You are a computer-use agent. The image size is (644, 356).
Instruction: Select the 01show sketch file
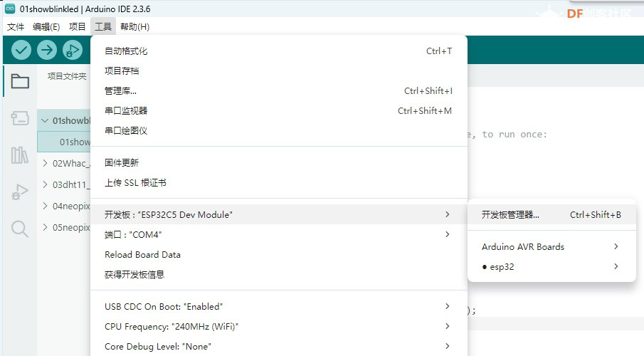click(64, 142)
